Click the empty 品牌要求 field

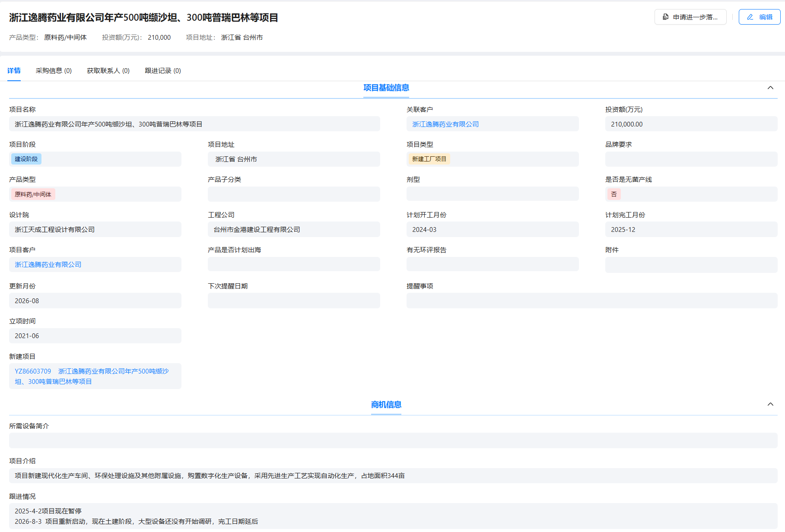tap(691, 159)
